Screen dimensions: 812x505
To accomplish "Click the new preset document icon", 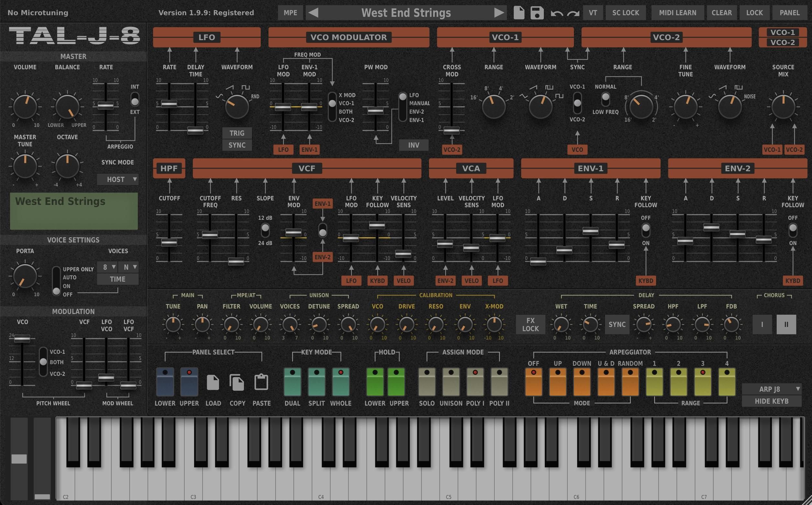I will click(x=519, y=13).
